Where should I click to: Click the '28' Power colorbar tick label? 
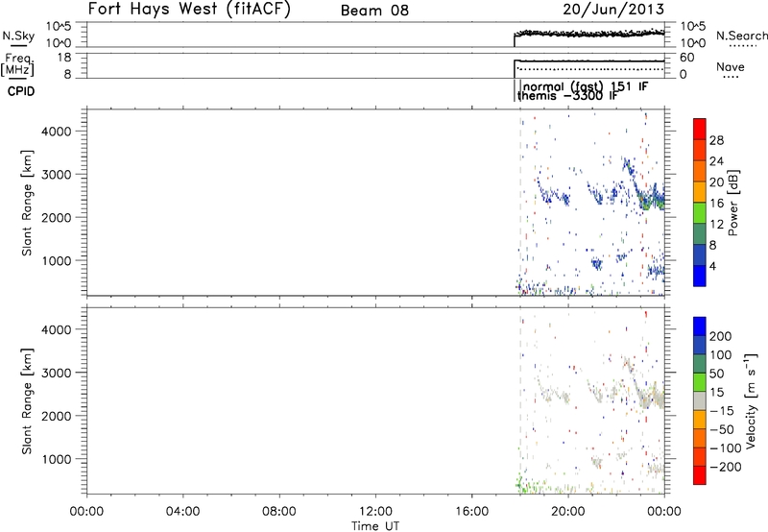click(x=716, y=140)
